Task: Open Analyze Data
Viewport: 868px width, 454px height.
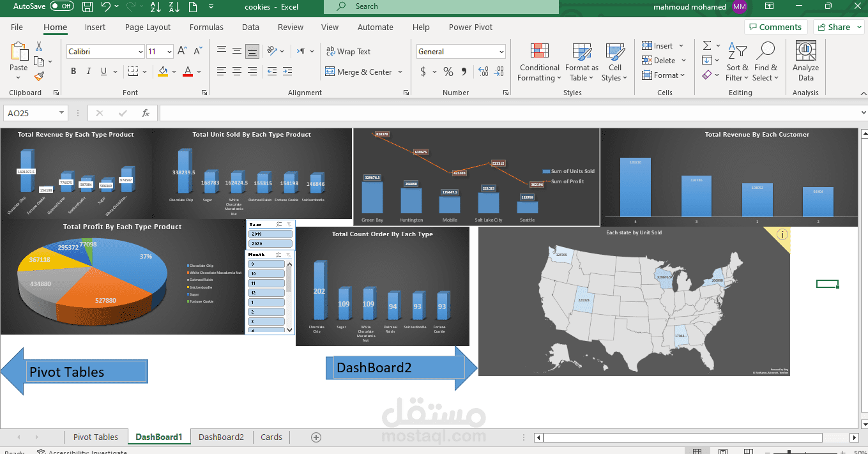Action: pyautogui.click(x=805, y=61)
